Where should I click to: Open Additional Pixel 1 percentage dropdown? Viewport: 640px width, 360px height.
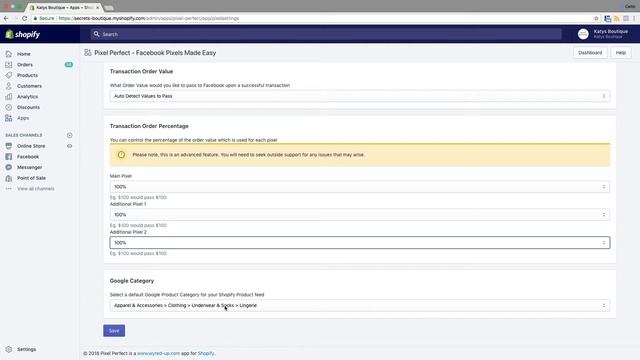360,215
